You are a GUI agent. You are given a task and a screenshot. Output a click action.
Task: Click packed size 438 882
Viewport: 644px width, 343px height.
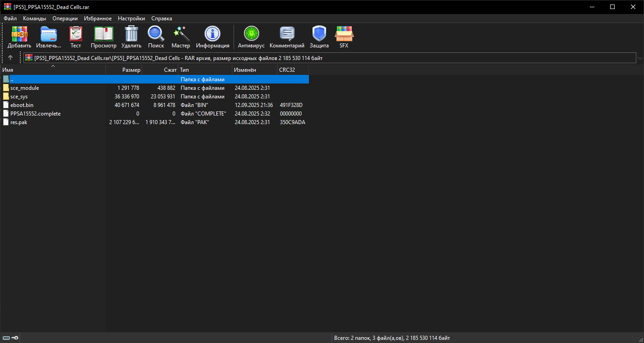tap(166, 88)
